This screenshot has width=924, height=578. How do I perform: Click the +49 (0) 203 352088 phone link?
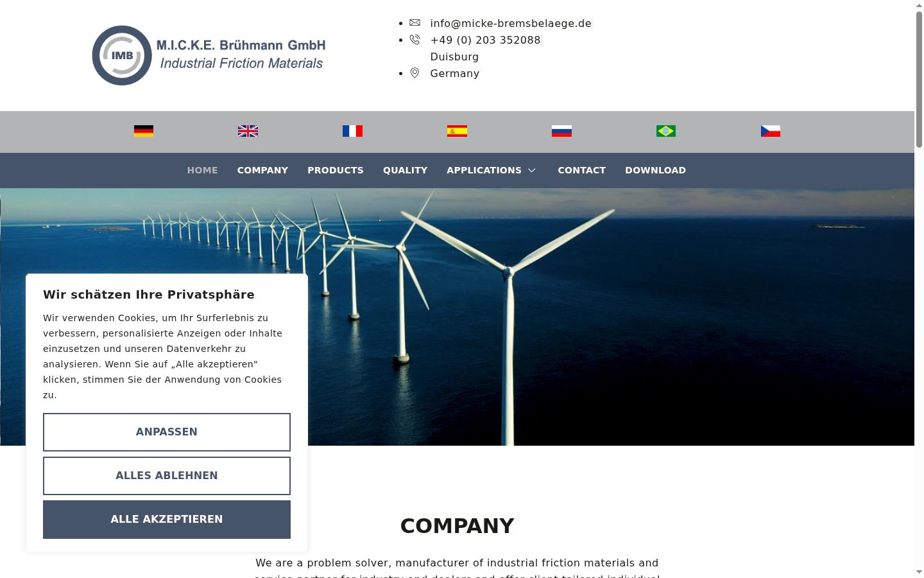click(486, 40)
